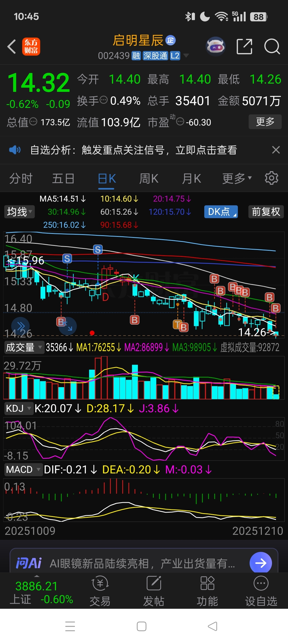288x644 pixels.
Task: Toggle the DK点 signal button
Action: tap(221, 212)
